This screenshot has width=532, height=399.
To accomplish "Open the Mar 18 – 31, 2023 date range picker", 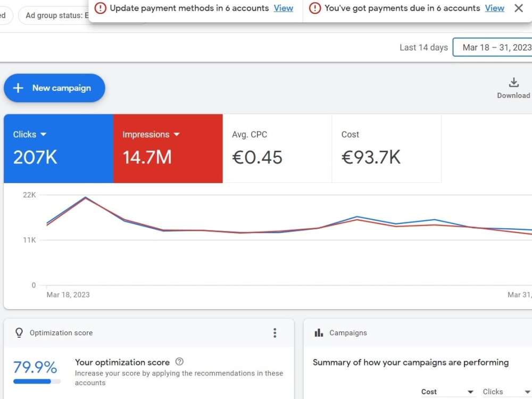I will tap(492, 47).
